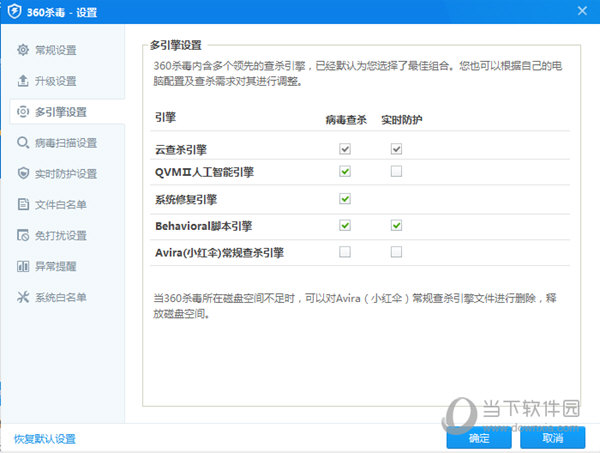
Task: Uncheck 病毒查杀 for 系统修复引擎
Action: pyautogui.click(x=345, y=199)
